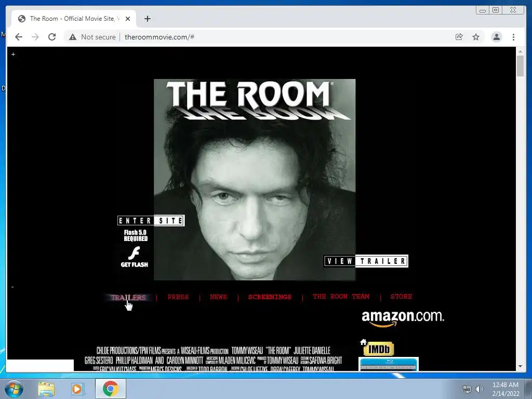Image resolution: width=532 pixels, height=399 pixels.
Task: Go back to the previous page
Action: pyautogui.click(x=19, y=37)
